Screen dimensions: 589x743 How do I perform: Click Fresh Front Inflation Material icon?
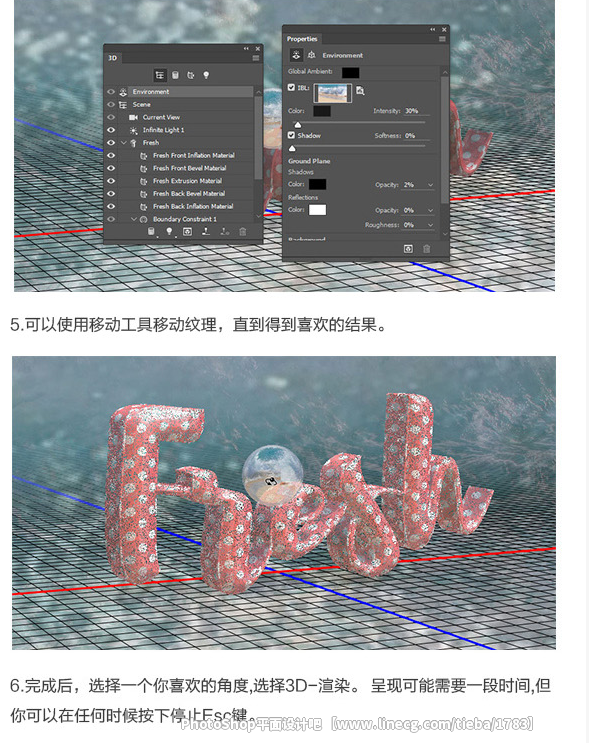click(144, 155)
